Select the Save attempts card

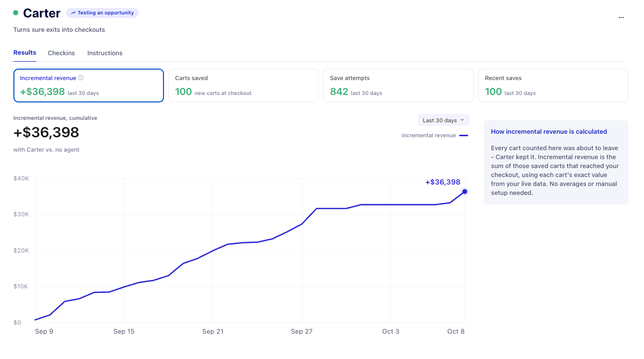pyautogui.click(x=398, y=86)
